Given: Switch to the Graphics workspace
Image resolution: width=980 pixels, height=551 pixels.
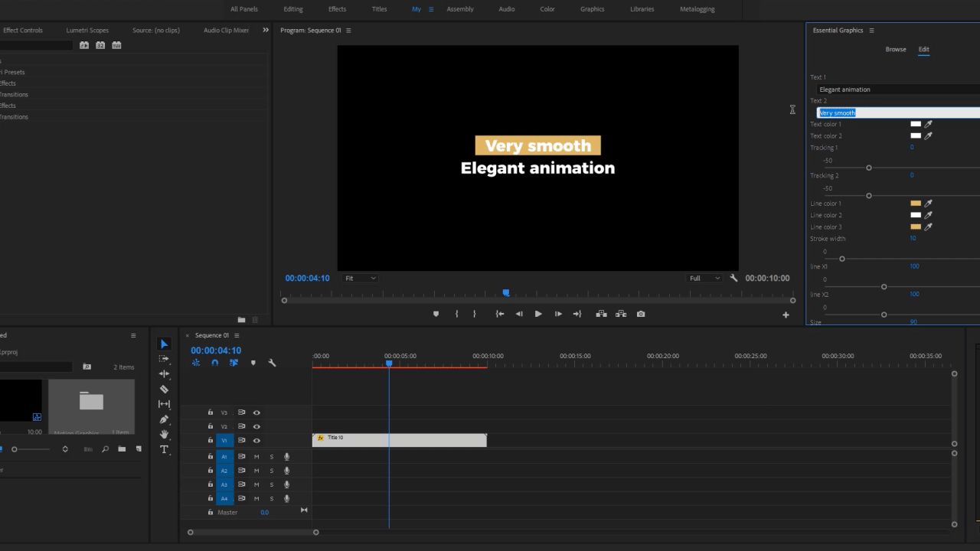Looking at the screenshot, I should [592, 9].
